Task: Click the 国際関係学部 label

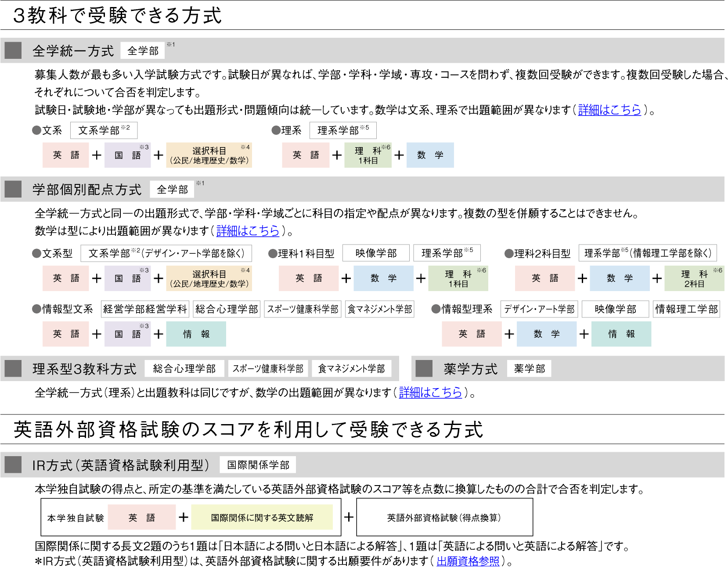Action: [259, 464]
